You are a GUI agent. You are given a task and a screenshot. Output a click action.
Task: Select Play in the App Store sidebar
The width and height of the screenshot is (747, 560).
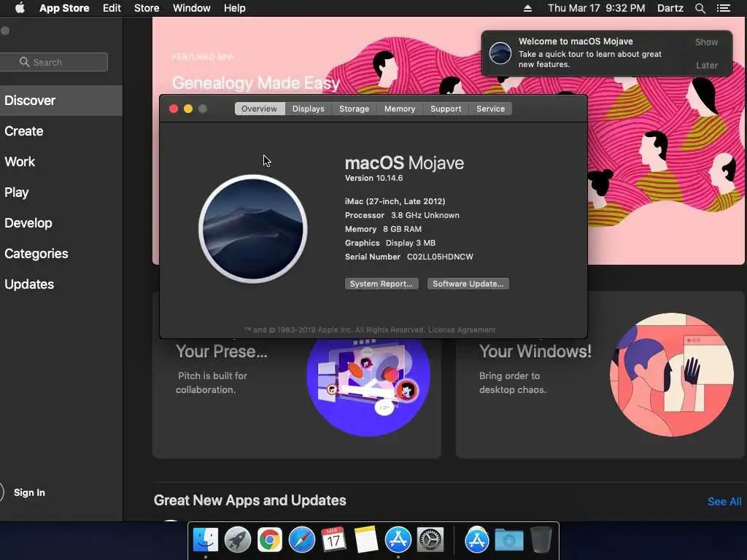coord(61,192)
